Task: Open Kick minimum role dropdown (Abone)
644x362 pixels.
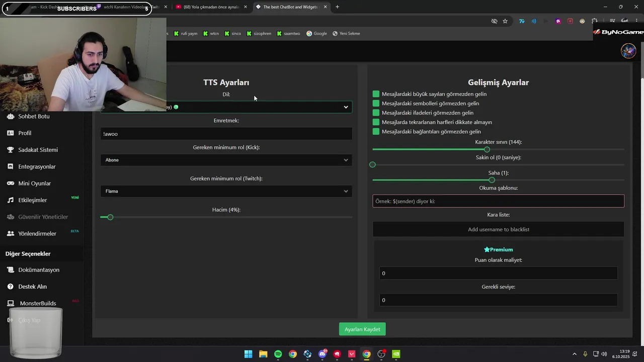Action: pos(226,160)
